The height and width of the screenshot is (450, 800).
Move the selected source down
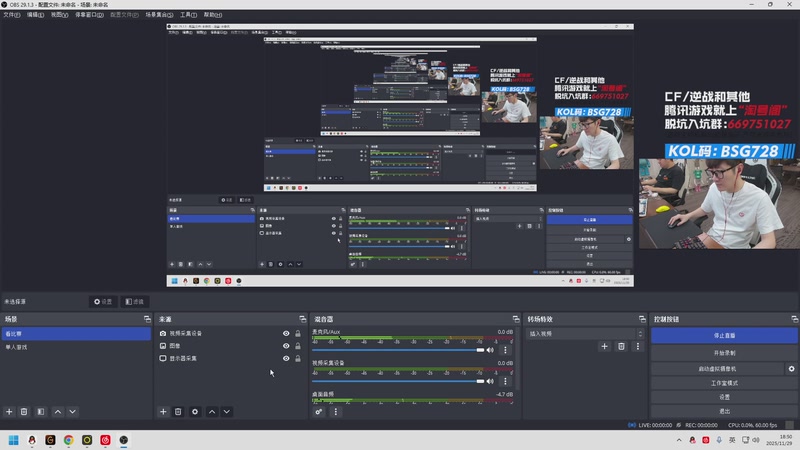point(227,411)
